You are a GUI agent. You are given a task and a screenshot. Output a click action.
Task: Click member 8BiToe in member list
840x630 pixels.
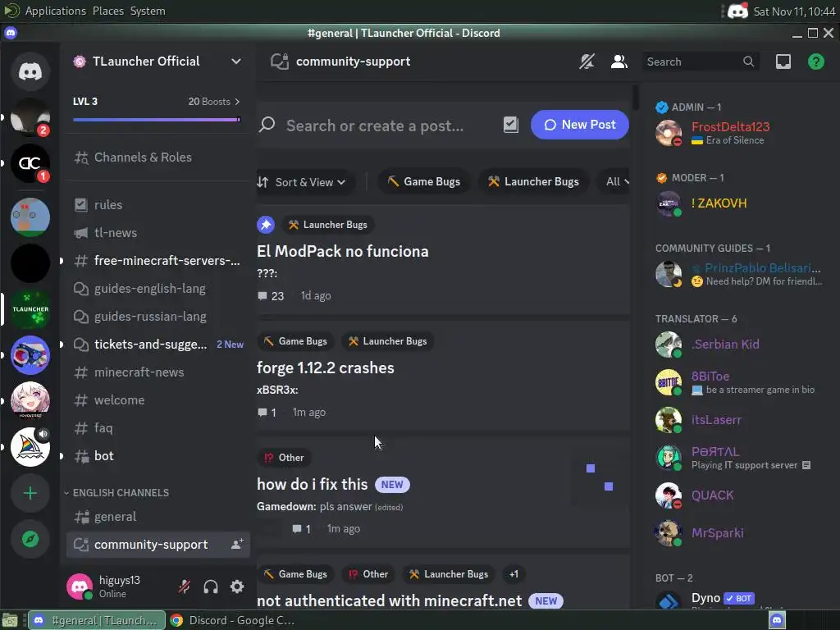(x=739, y=382)
